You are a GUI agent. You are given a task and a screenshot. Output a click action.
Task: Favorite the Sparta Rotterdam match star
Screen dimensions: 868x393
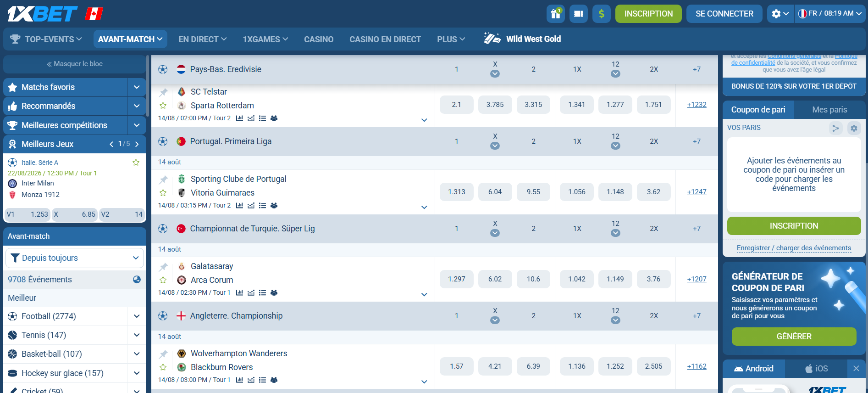[163, 106]
